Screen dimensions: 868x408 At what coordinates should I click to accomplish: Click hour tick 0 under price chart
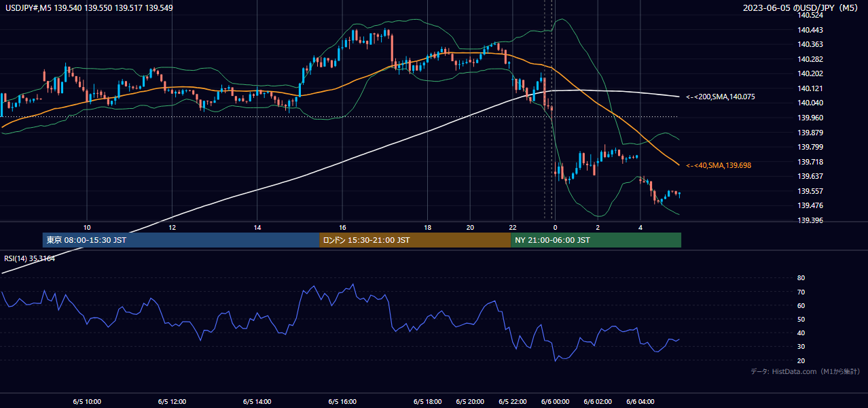click(555, 227)
